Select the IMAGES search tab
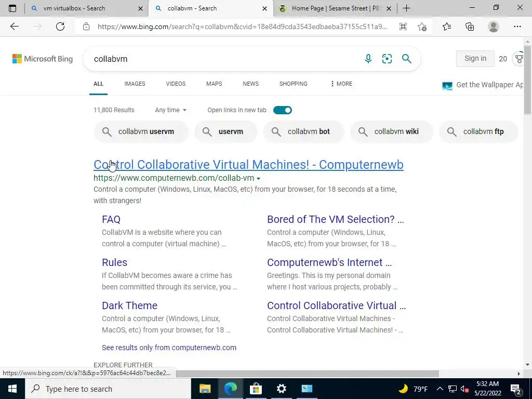The image size is (532, 399). click(x=135, y=84)
